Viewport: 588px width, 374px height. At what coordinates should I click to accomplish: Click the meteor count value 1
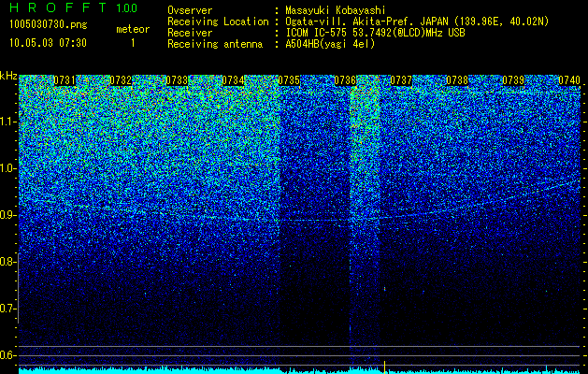(133, 43)
